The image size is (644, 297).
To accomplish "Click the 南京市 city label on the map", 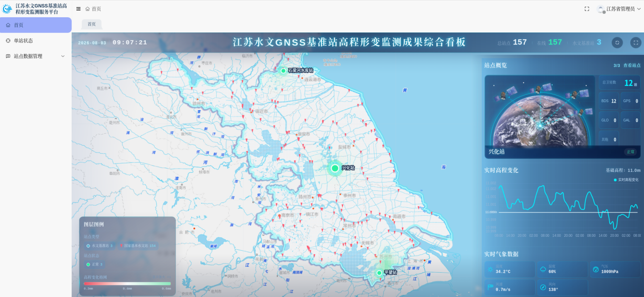I will coord(287,215).
